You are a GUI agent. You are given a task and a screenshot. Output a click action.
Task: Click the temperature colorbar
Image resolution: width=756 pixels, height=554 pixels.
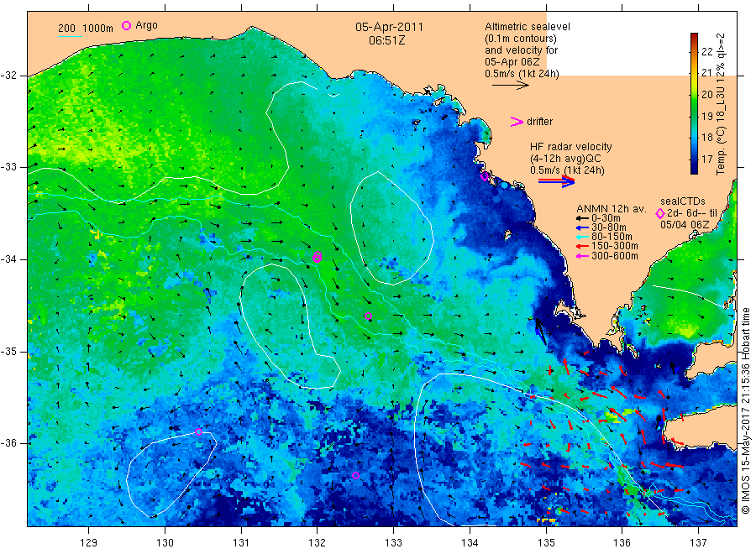tap(694, 103)
